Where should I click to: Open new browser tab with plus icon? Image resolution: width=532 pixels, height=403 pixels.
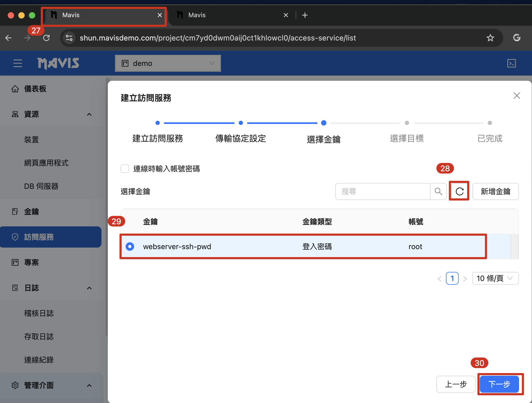305,15
